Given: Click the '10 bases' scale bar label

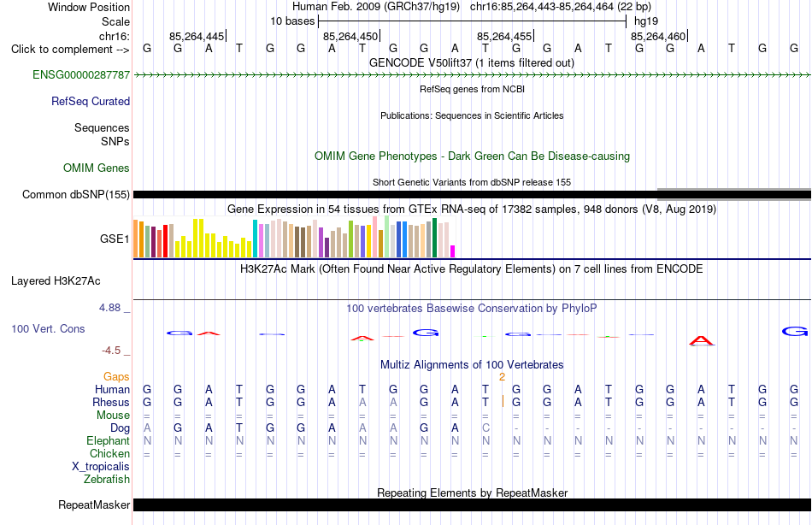Looking at the screenshot, I should pos(292,21).
